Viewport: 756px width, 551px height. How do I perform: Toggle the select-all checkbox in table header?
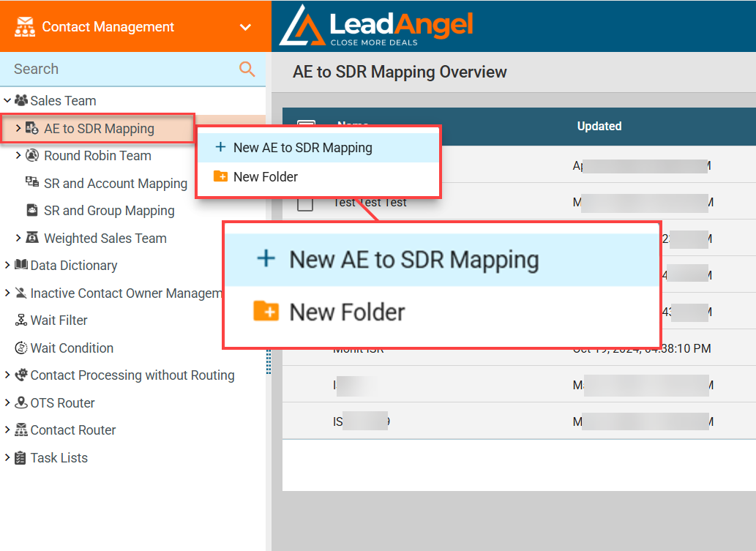tap(306, 124)
